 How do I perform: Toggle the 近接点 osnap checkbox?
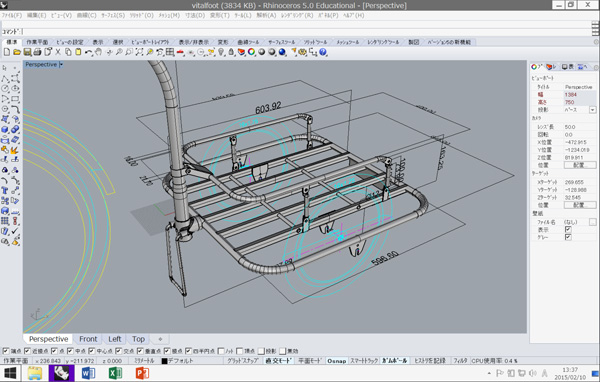click(27, 351)
